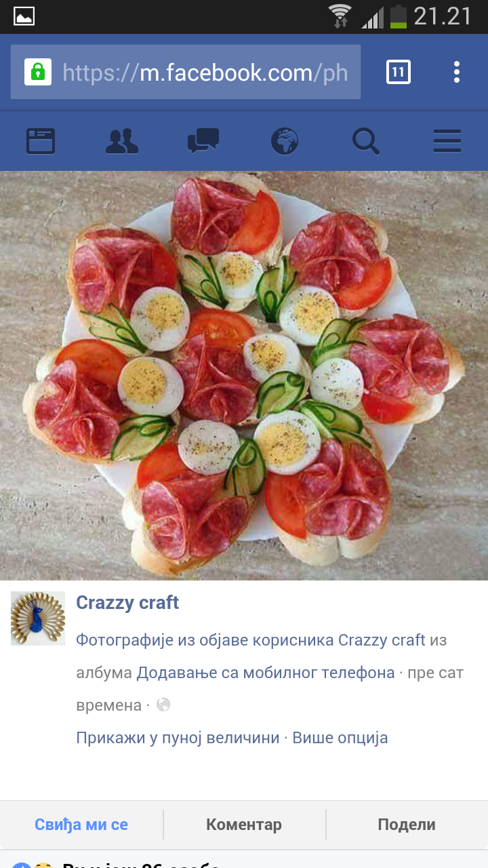The height and width of the screenshot is (868, 488).
Task: Tap the green padlock security icon
Action: click(x=38, y=72)
